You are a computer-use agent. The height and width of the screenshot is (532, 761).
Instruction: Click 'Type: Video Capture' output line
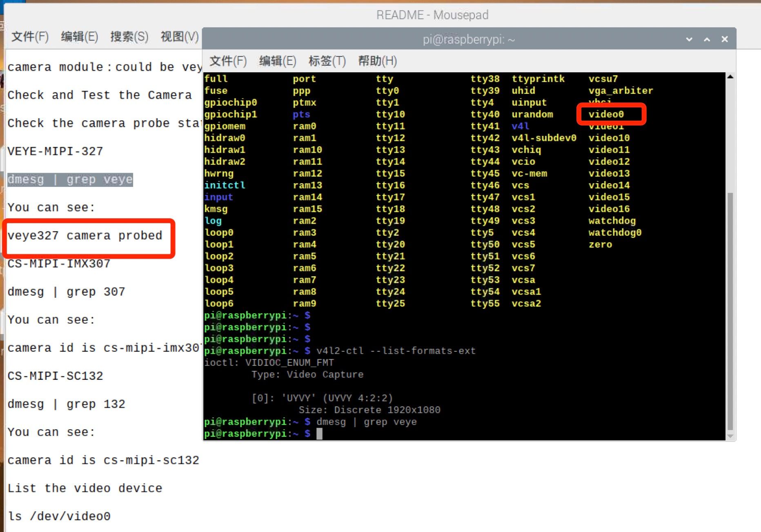(307, 375)
